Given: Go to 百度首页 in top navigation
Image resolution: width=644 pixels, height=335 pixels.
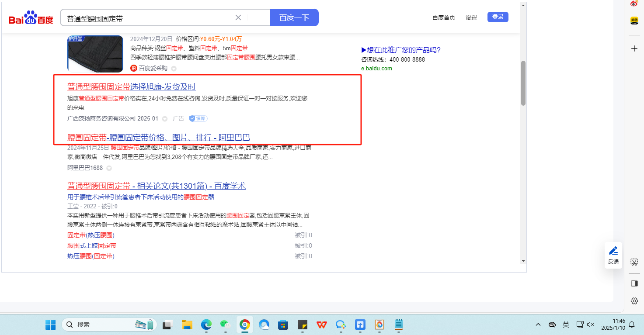Looking at the screenshot, I should coord(443,17).
